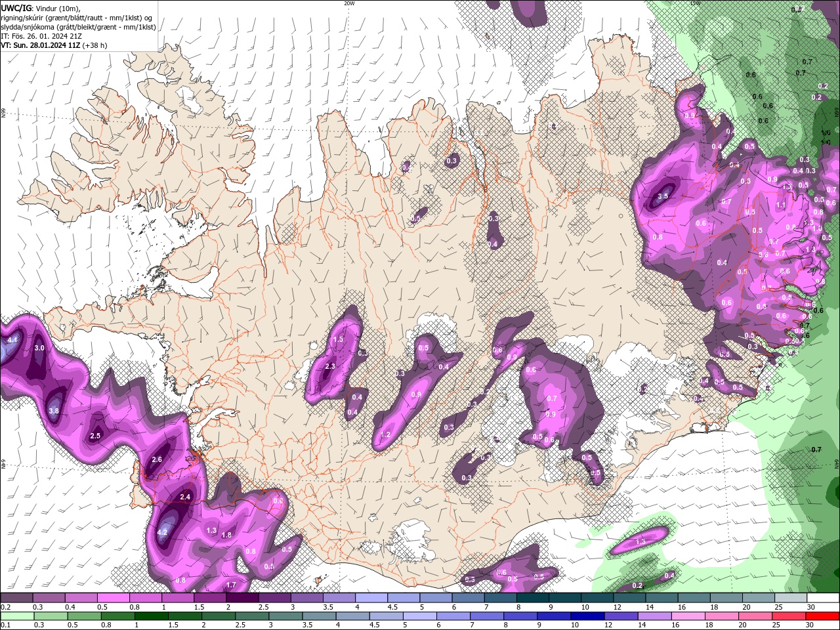
Task: Click the top-row legend swatch between 0.2 and 0.3
Action: (x=16, y=598)
